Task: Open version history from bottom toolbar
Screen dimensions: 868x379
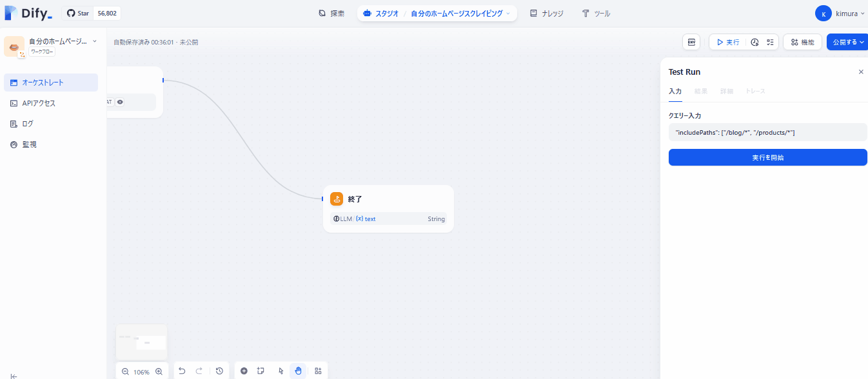Action: coord(219,371)
